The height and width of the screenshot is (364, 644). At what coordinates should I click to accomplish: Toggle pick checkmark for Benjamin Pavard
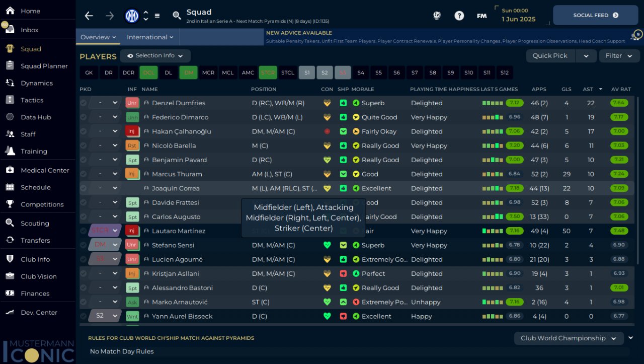tap(83, 160)
